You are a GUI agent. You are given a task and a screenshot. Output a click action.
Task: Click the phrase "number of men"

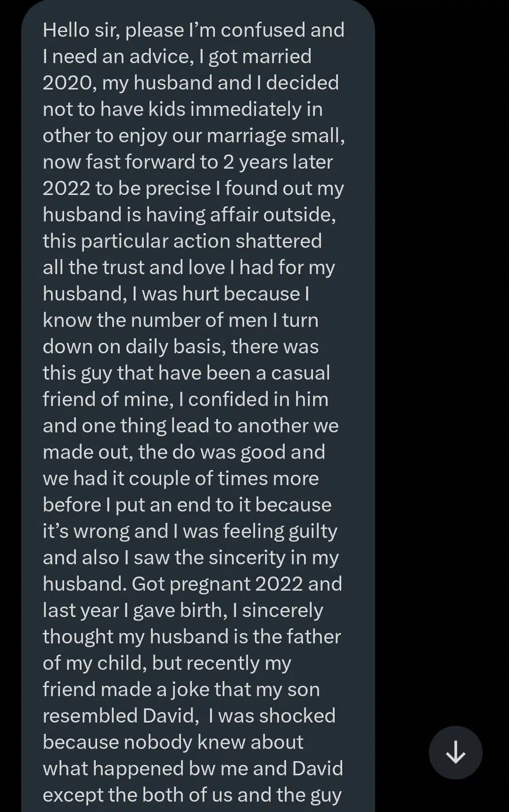point(197,320)
